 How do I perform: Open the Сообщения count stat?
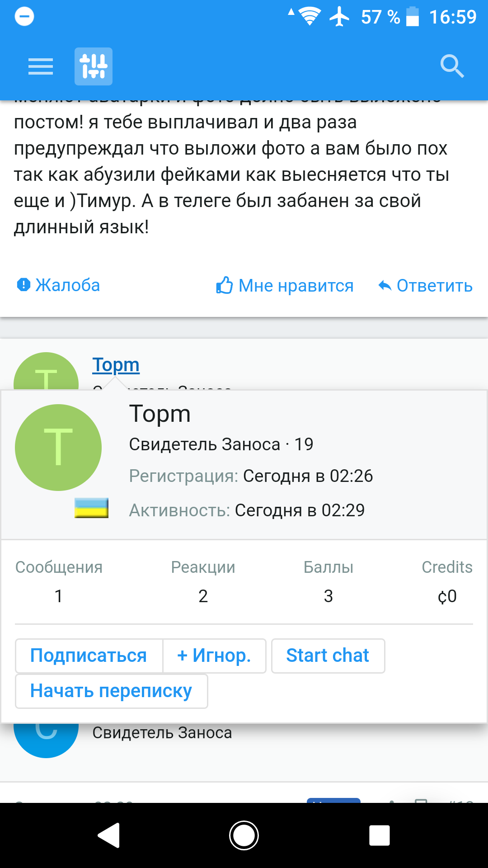tap(59, 596)
